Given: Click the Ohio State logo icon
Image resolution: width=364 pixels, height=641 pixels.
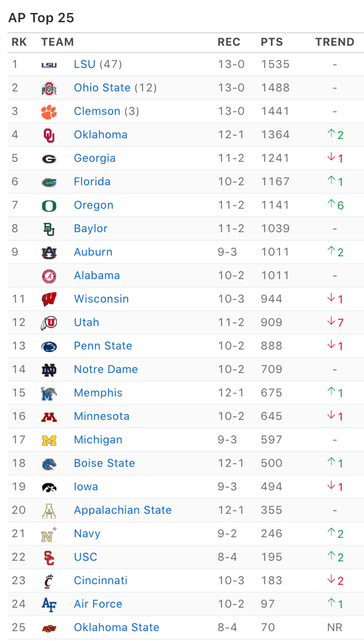Looking at the screenshot, I should (49, 88).
